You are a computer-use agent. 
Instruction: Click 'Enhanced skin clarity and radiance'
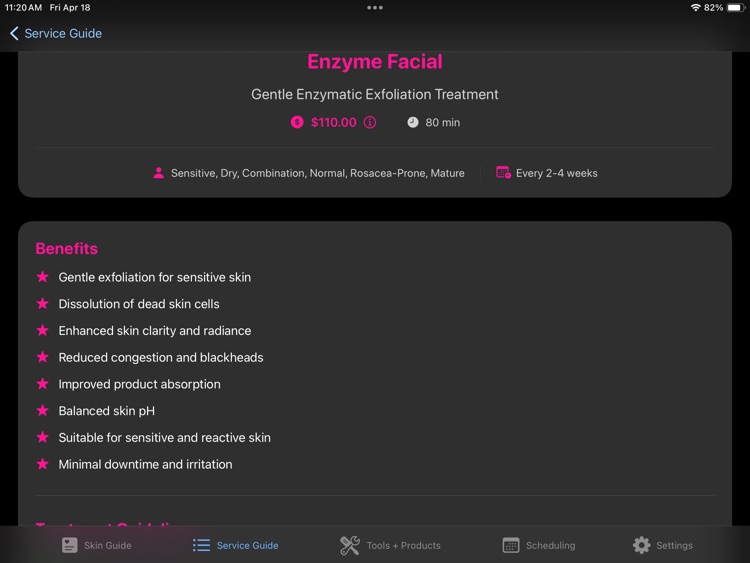[x=154, y=331]
